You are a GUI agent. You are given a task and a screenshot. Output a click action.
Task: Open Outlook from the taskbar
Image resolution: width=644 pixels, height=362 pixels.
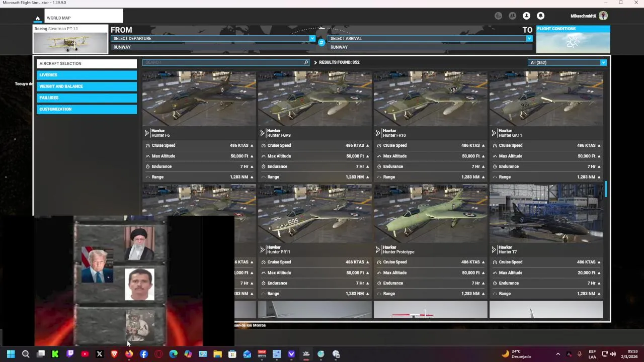coord(247,354)
